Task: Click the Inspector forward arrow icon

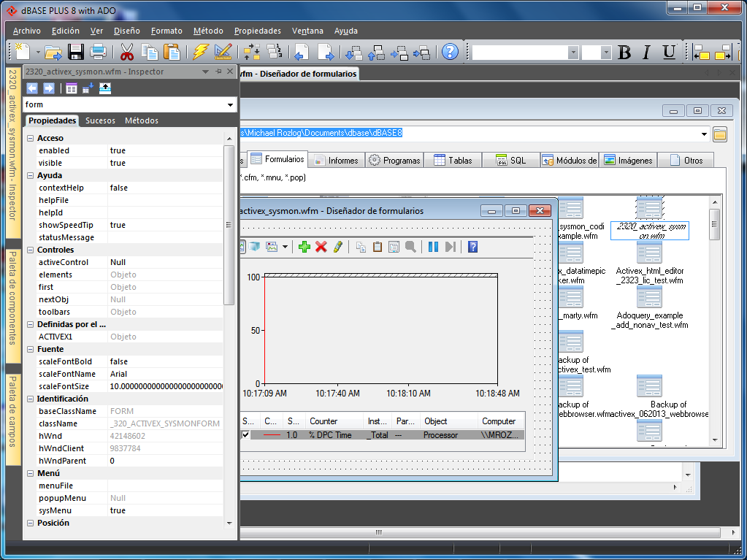Action: click(49, 88)
